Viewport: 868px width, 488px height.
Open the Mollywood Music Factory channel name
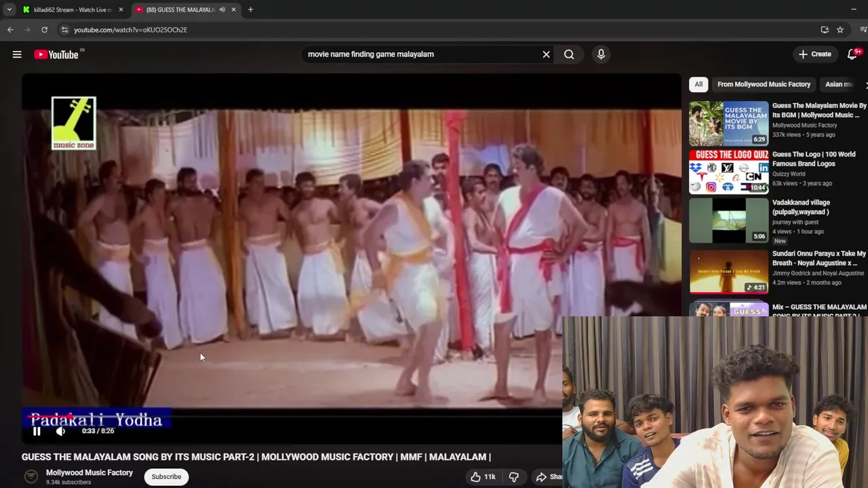pos(90,472)
